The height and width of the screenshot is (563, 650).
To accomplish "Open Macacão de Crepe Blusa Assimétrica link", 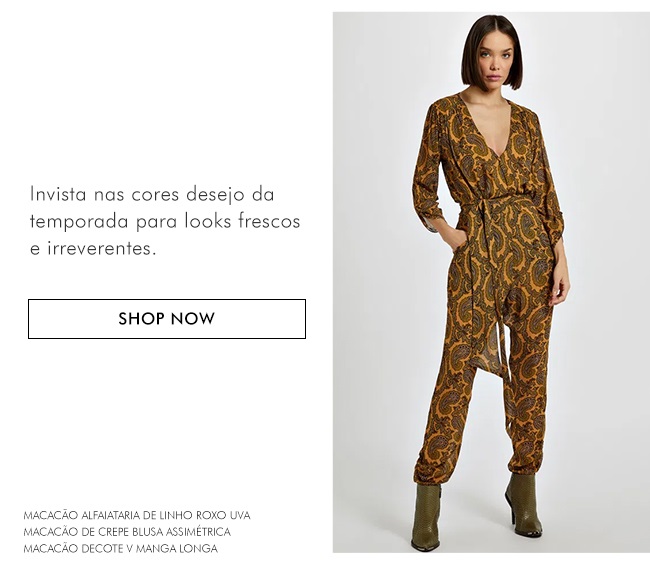I will [127, 532].
